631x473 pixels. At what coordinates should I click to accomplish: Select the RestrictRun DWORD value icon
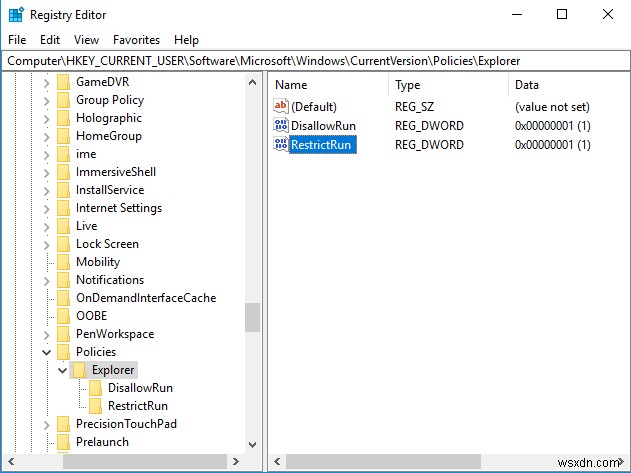[281, 144]
